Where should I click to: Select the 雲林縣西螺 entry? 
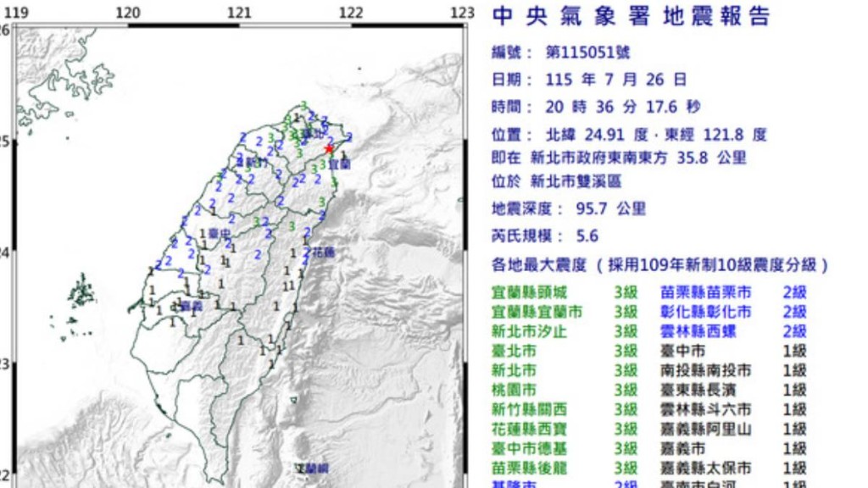tap(733, 331)
